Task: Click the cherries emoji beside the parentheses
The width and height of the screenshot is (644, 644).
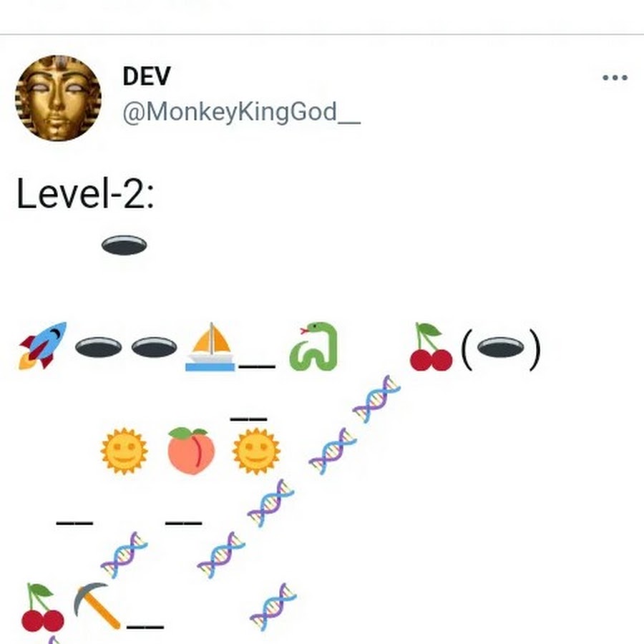Action: pyautogui.click(x=431, y=346)
